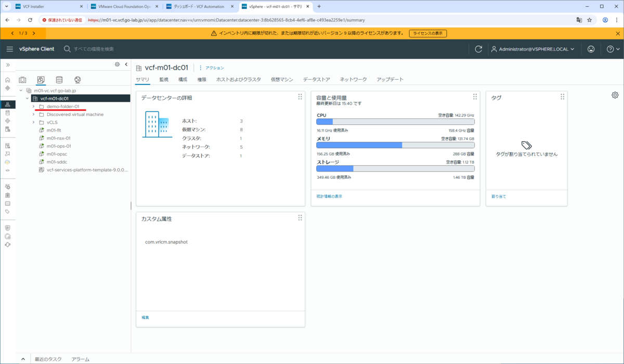Switch to Hosts and Clusters inventory view
Image resolution: width=624 pixels, height=364 pixels.
pyautogui.click(x=22, y=80)
